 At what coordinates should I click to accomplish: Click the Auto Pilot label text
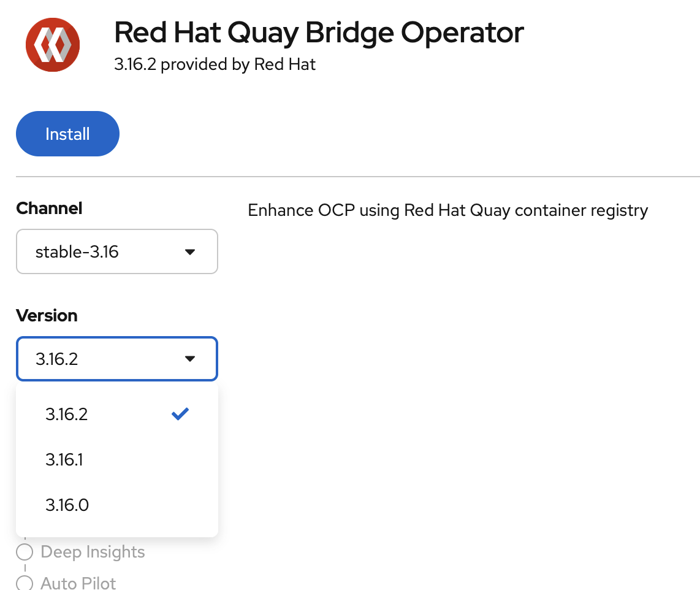click(78, 583)
